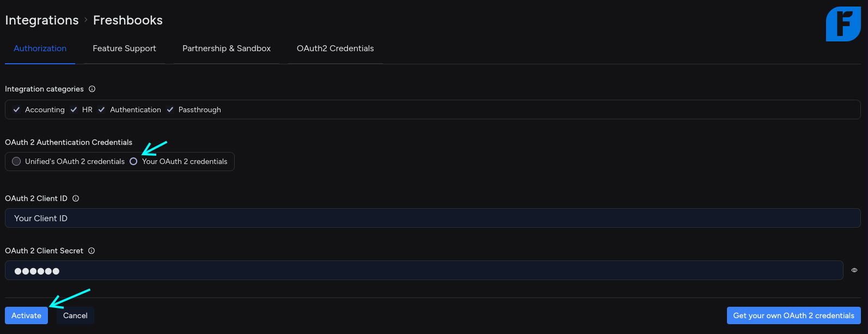Click info icon next to OAuth 2 Client ID
Viewport: 868px width, 334px height.
tap(76, 198)
